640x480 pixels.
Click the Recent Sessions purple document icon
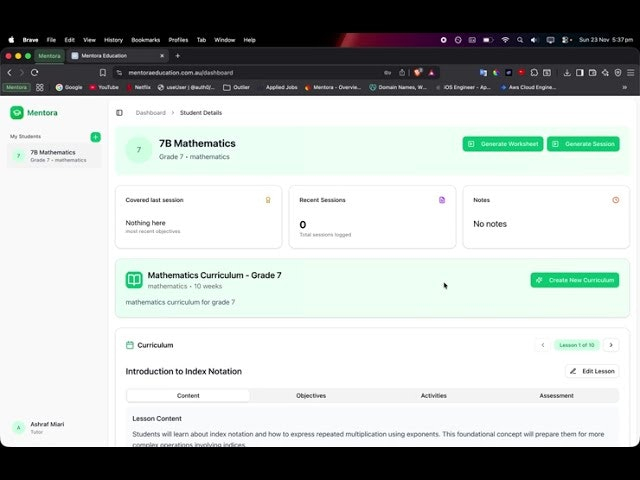coord(442,200)
